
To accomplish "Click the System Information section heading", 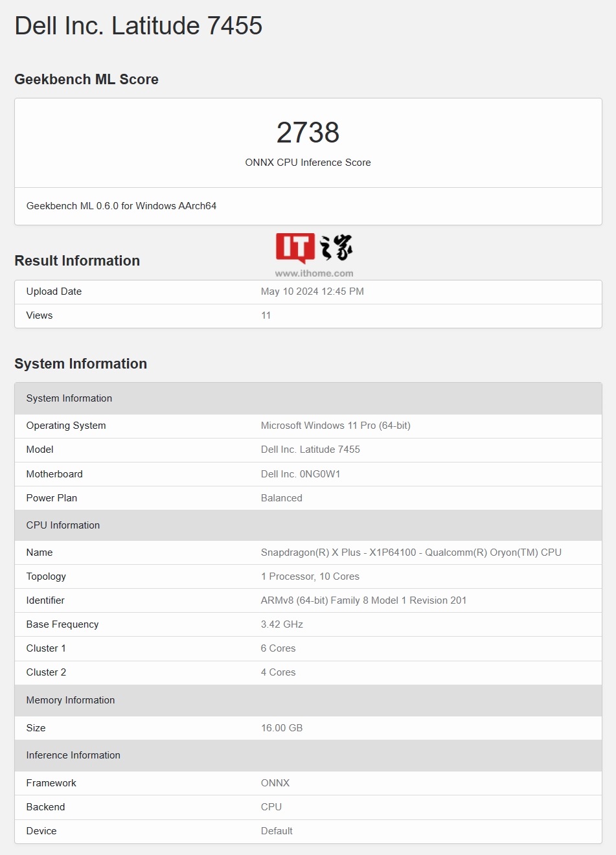I will pyautogui.click(x=80, y=363).
